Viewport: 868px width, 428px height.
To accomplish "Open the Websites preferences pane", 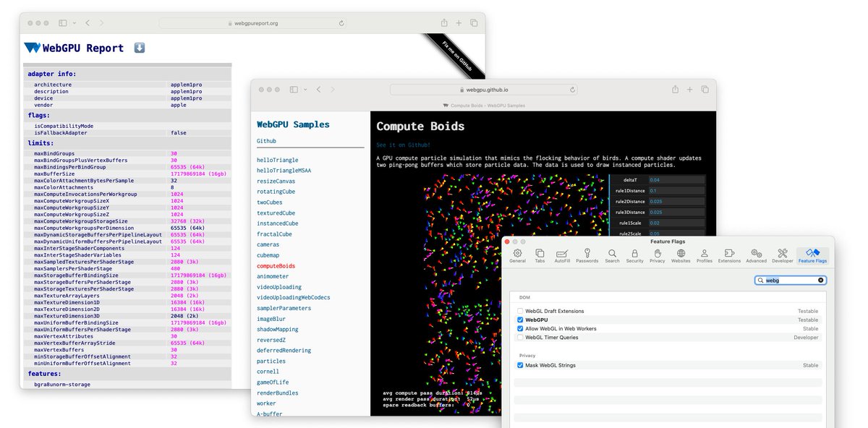I will click(681, 256).
